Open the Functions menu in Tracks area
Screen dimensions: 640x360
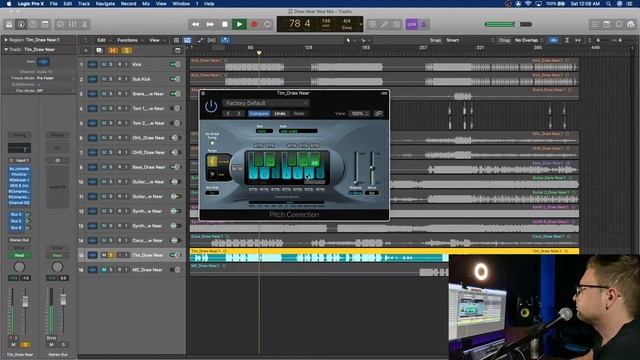[x=130, y=40]
